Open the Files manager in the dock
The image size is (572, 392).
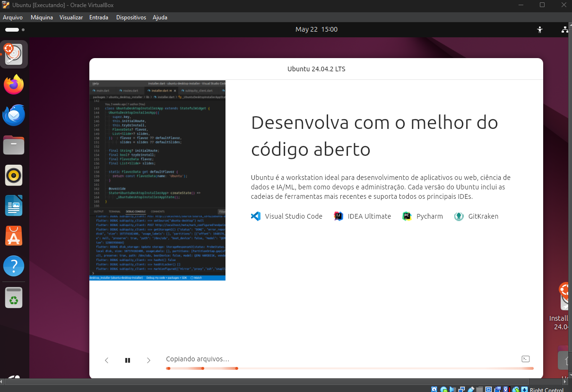tap(14, 145)
